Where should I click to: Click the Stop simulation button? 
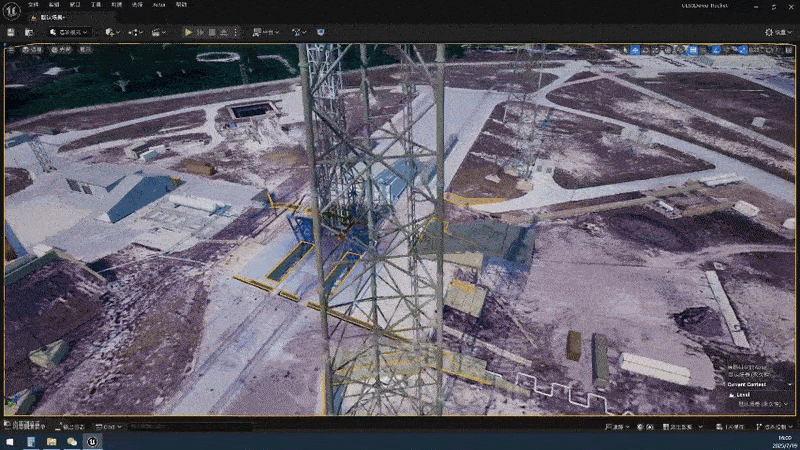213,32
